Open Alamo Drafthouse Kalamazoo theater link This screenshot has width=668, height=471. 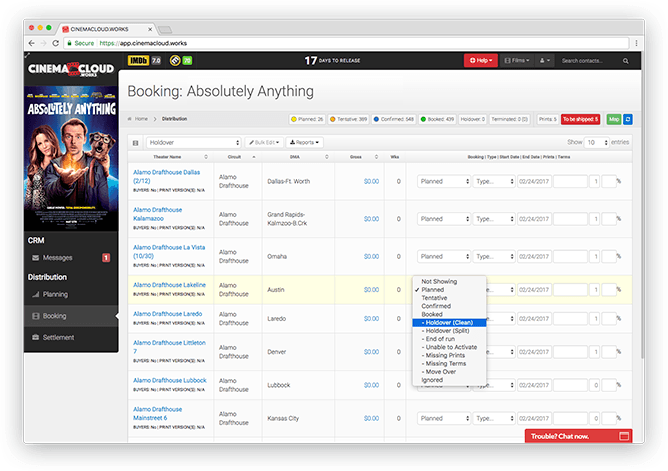pyautogui.click(x=158, y=213)
